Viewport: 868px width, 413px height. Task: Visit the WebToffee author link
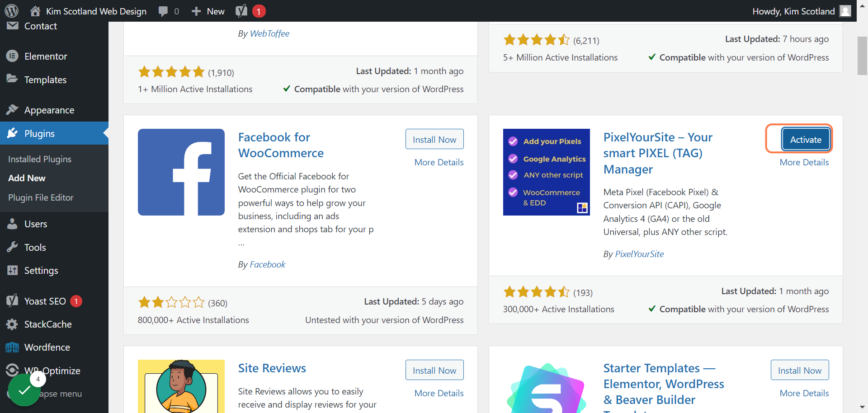[x=269, y=33]
